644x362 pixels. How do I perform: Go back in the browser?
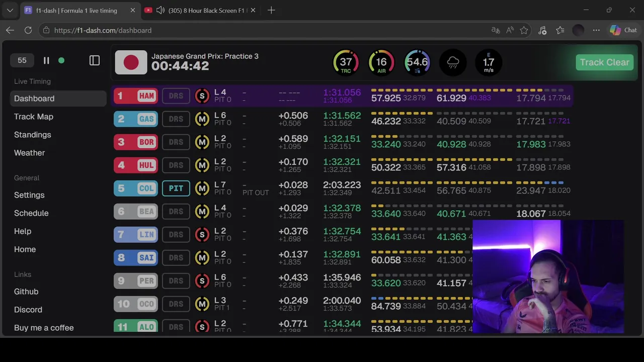click(10, 30)
